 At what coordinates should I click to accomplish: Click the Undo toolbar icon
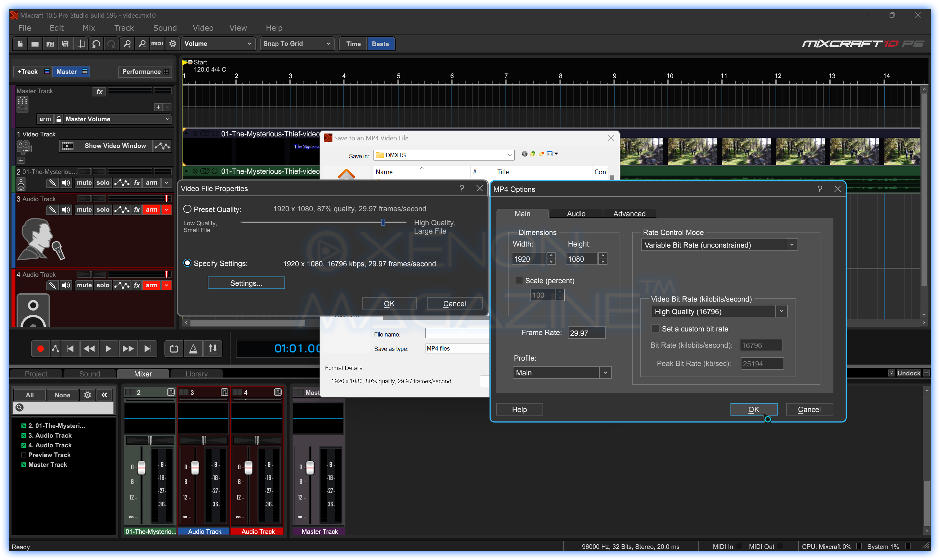click(96, 44)
